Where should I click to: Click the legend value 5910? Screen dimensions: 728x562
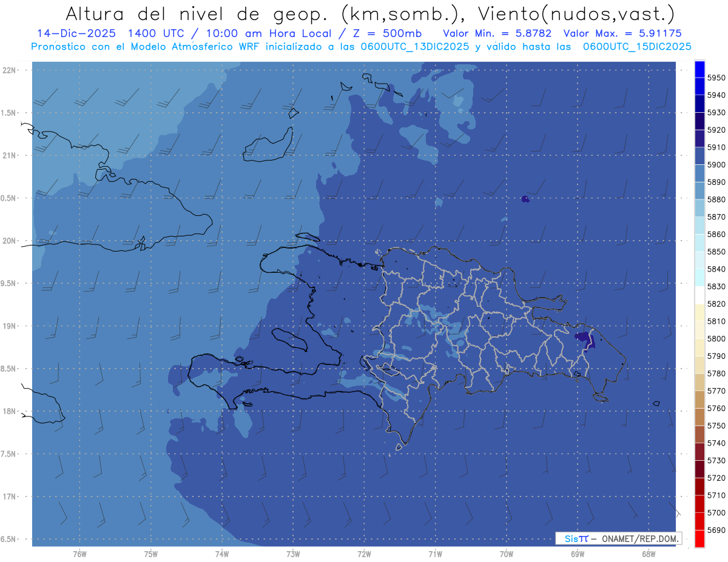(x=716, y=147)
